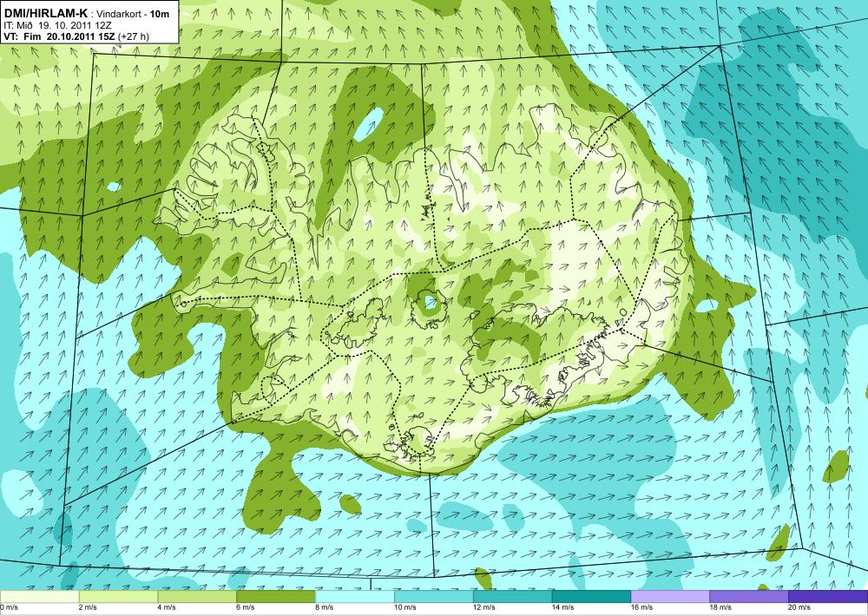
Task: Click the "12 m/s" legend label
Action: tap(484, 607)
